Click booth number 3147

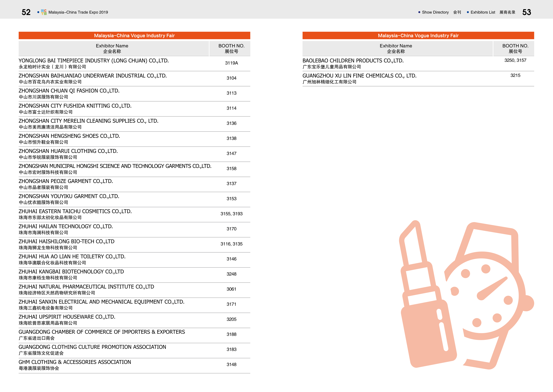pyautogui.click(x=232, y=154)
